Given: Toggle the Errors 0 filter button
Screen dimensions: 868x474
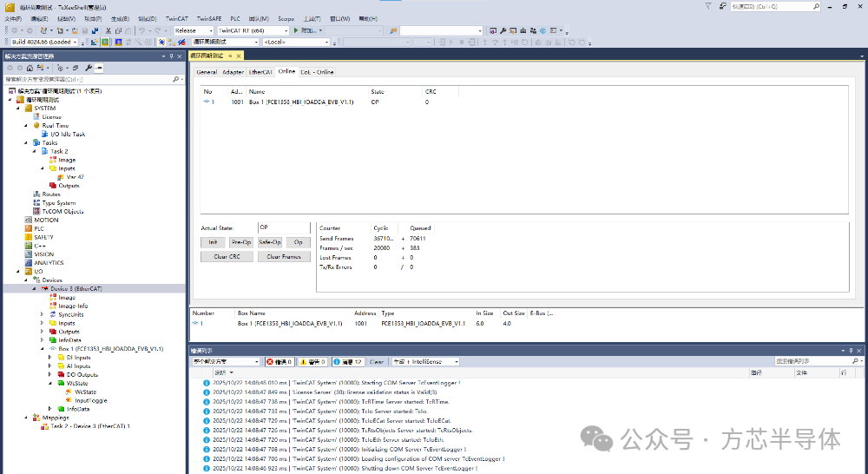Looking at the screenshot, I should [279, 362].
